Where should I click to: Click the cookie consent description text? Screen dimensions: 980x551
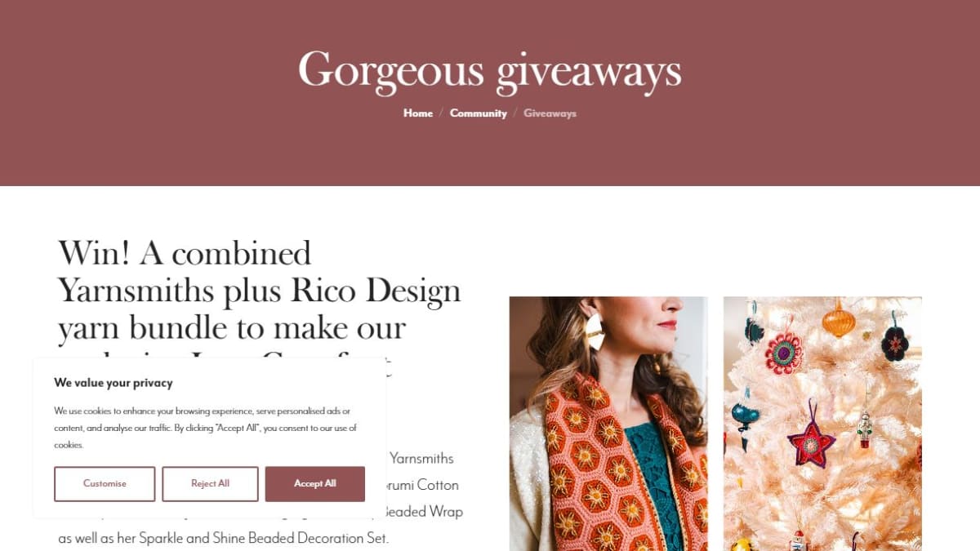click(206, 428)
